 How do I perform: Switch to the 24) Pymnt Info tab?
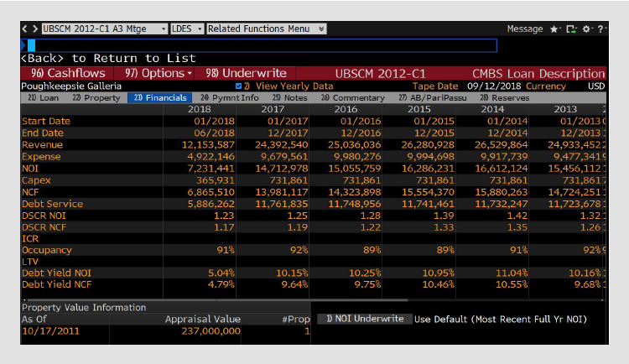pyautogui.click(x=230, y=98)
